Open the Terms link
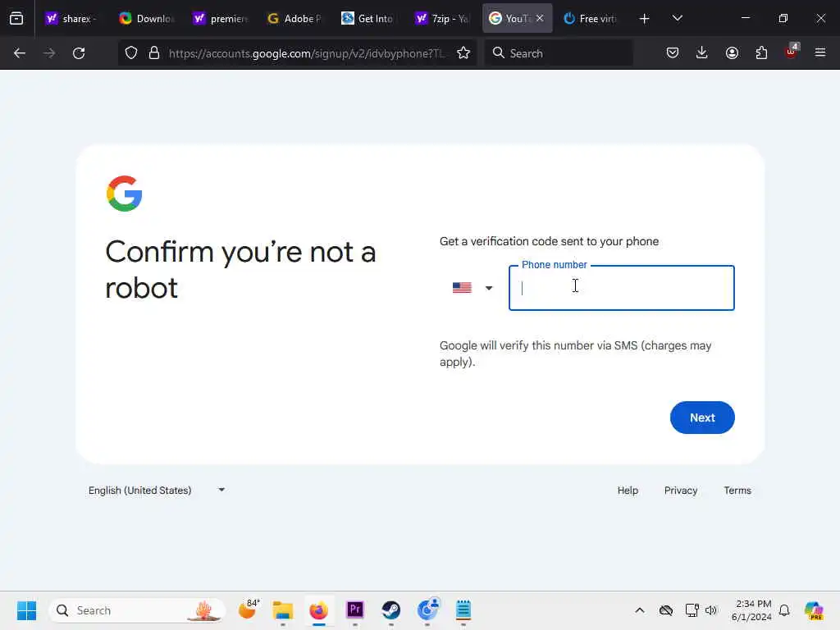 click(x=737, y=491)
